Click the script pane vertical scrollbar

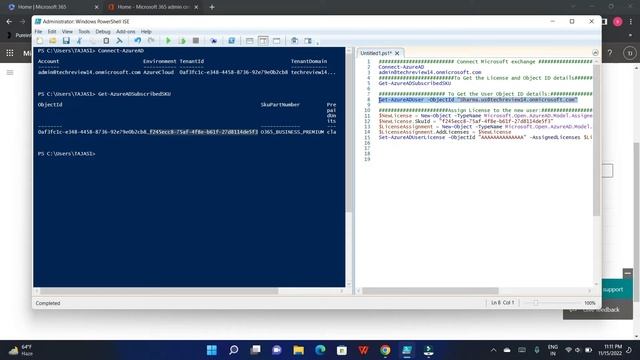596,139
